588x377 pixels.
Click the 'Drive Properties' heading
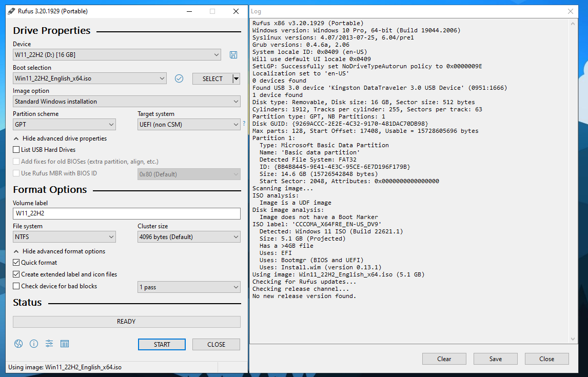(52, 31)
